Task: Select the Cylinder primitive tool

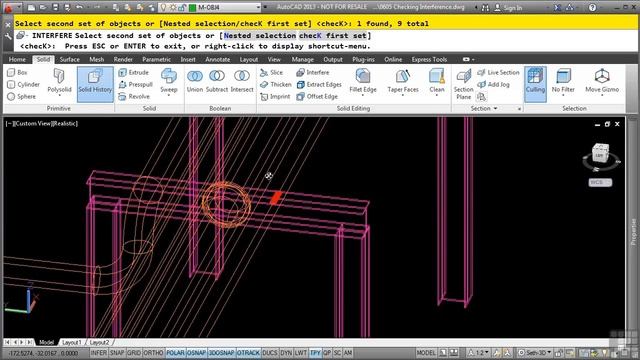Action: [24, 84]
